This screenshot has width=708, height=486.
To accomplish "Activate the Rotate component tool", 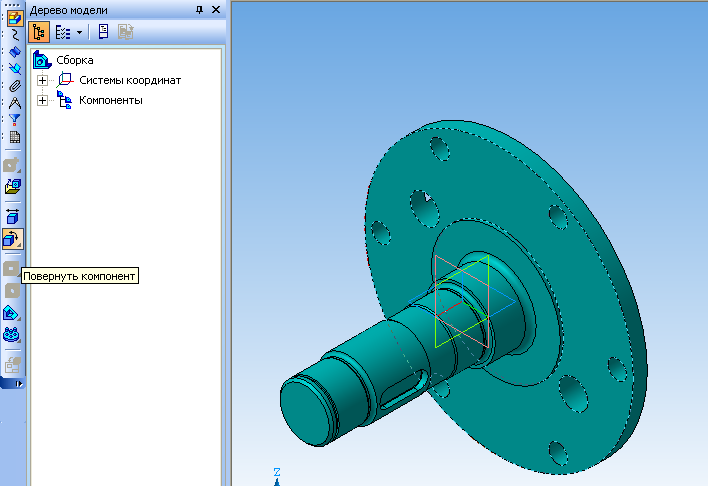I will click(x=12, y=239).
